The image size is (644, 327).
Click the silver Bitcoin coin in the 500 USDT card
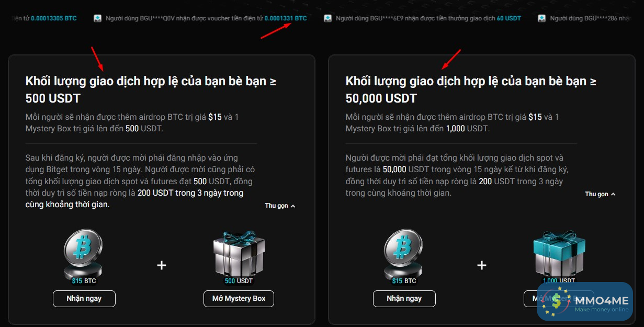click(x=83, y=253)
